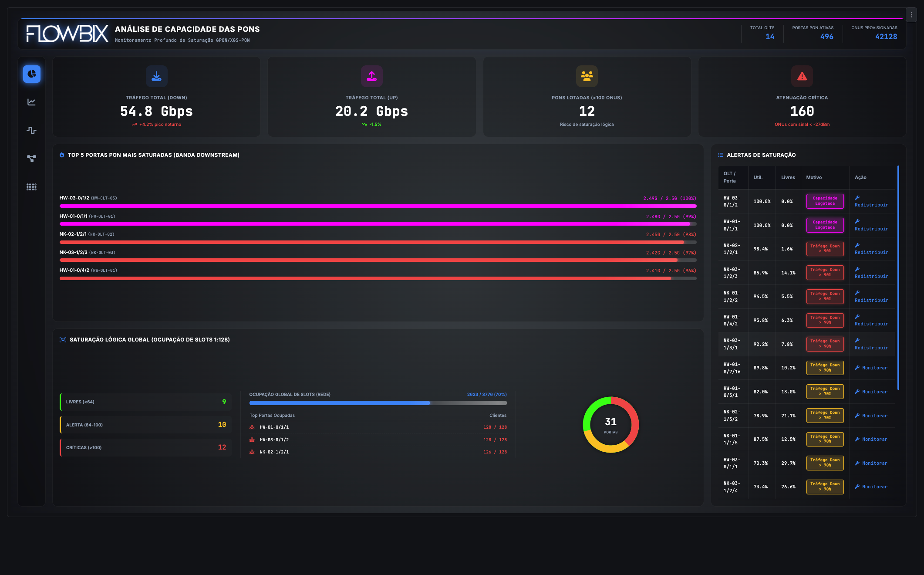Click the upload traffic icon
This screenshot has width=924, height=575.
(372, 76)
